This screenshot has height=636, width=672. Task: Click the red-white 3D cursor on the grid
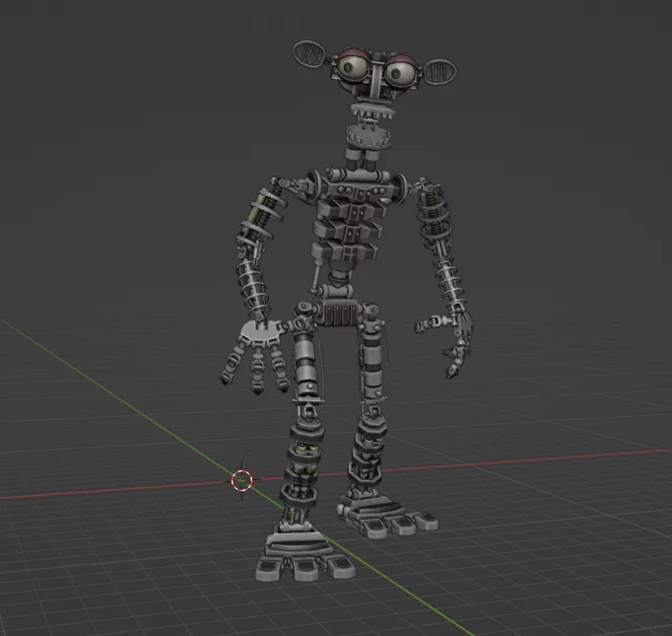[242, 480]
